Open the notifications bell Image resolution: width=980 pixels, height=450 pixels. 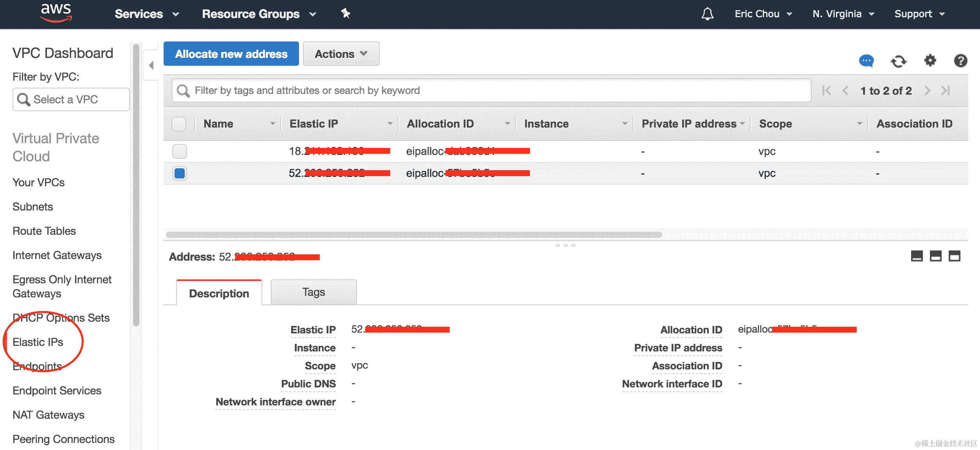pyautogui.click(x=707, y=14)
